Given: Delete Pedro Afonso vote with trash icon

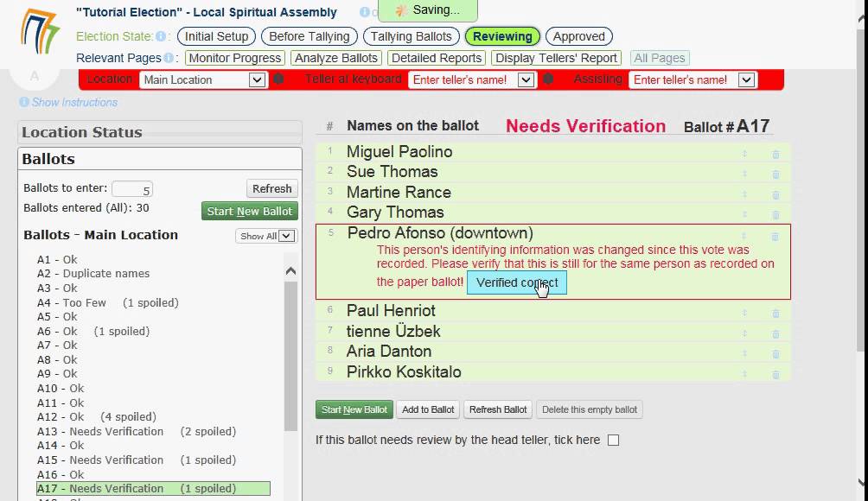Looking at the screenshot, I should 775,237.
